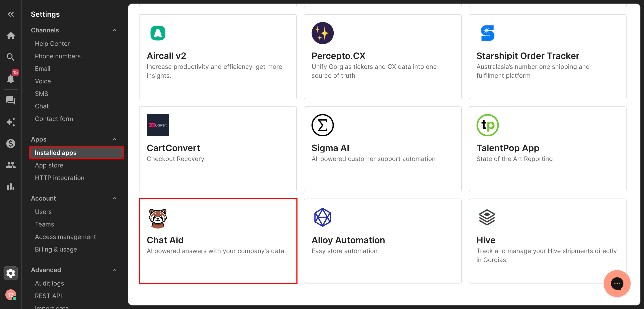Open the floating chat support bubble
The width and height of the screenshot is (644, 309).
click(617, 283)
